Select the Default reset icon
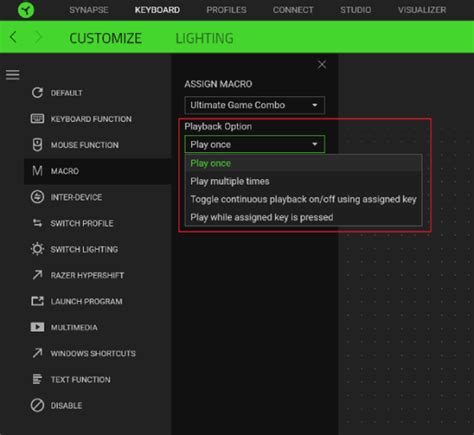The image size is (474, 435). pyautogui.click(x=37, y=93)
